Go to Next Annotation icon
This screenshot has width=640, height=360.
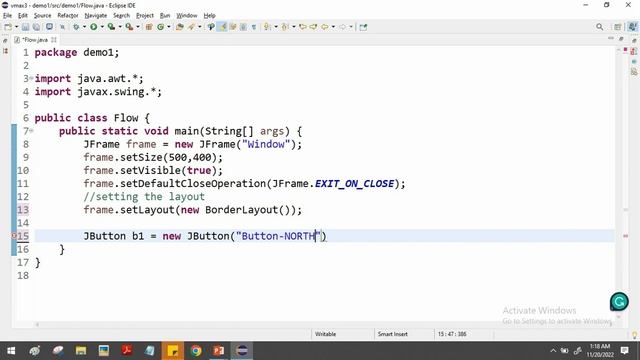[267, 27]
